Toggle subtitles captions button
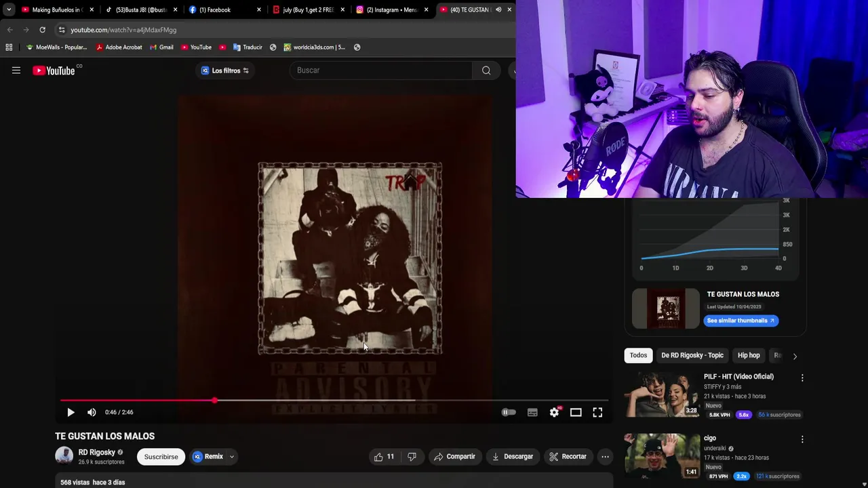 532,412
